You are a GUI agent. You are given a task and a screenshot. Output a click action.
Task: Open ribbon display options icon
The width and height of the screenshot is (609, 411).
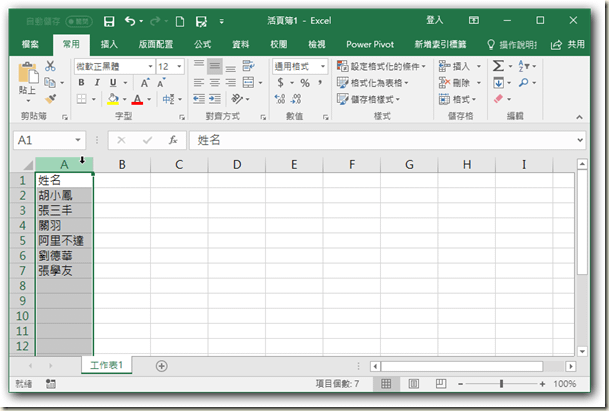[474, 21]
